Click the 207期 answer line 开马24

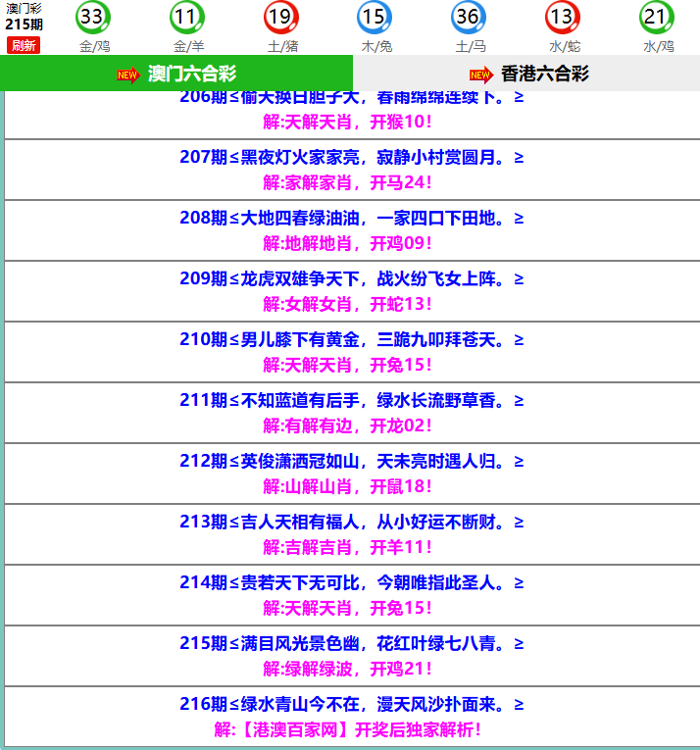400,182
